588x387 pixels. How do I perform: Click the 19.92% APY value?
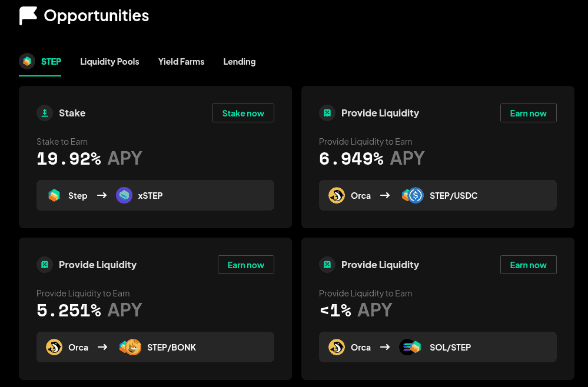click(89, 158)
